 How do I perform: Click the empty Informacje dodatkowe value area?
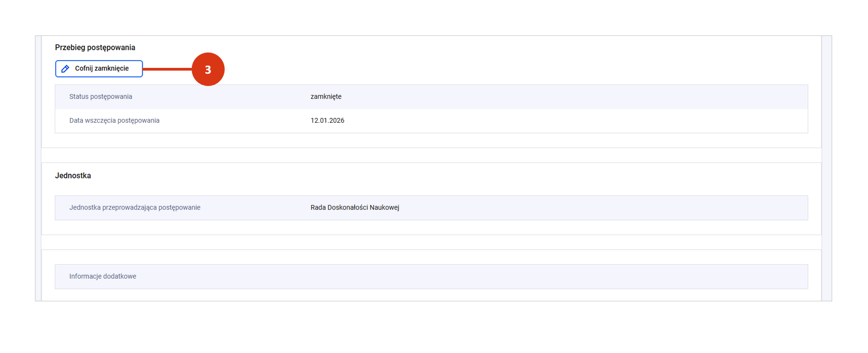point(498,277)
